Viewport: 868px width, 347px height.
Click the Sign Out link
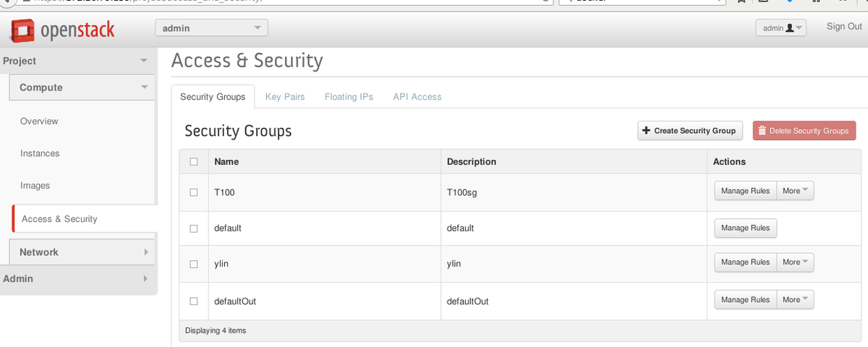coord(844,27)
